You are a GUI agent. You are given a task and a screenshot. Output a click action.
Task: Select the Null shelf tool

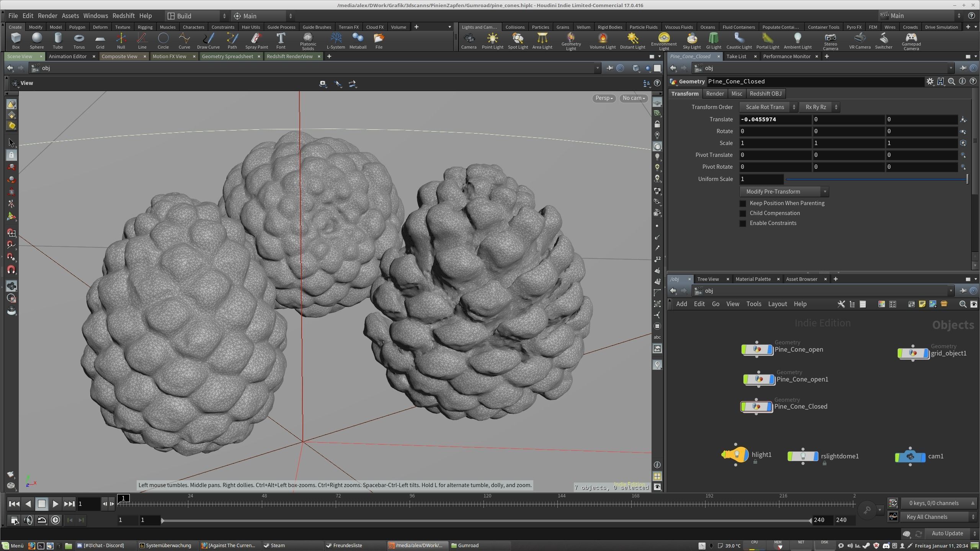pyautogui.click(x=121, y=41)
